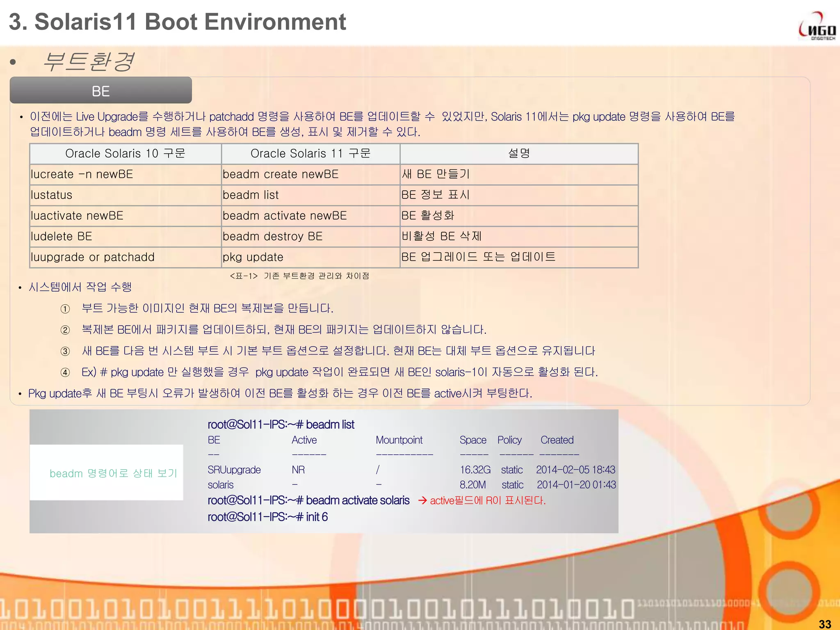Click the Active column heading in terminal
840x630 pixels.
[304, 440]
